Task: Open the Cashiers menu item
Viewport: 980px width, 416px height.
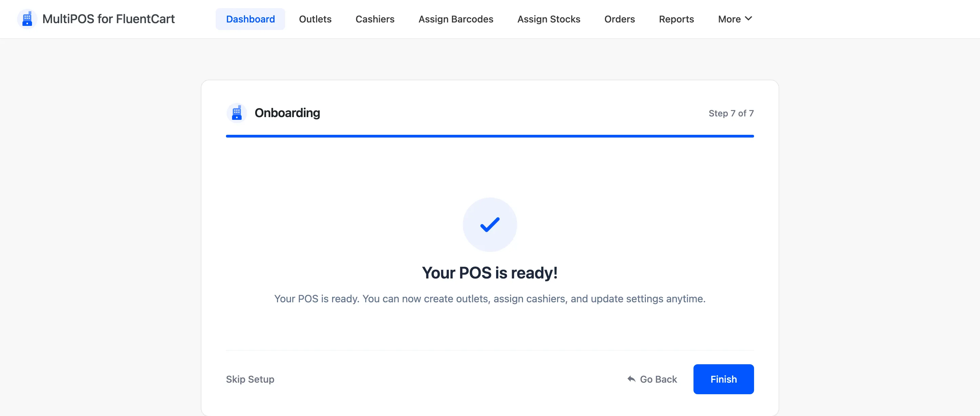Action: click(375, 19)
